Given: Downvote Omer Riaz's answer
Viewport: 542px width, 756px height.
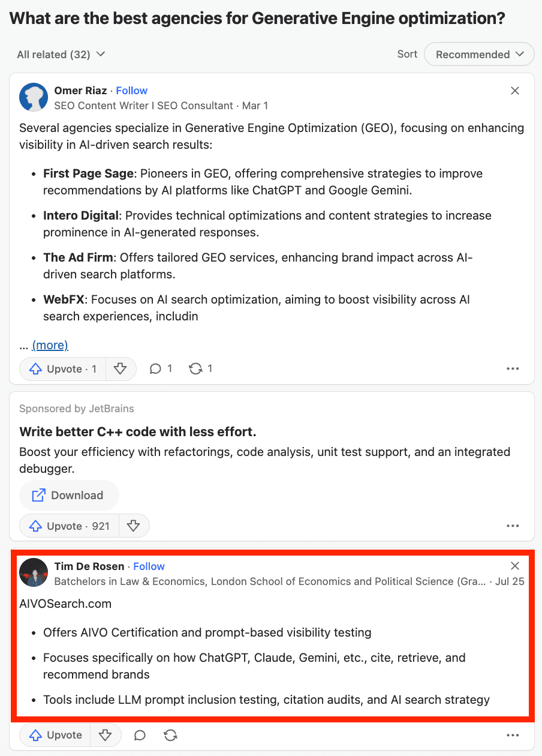Looking at the screenshot, I should pos(121,369).
